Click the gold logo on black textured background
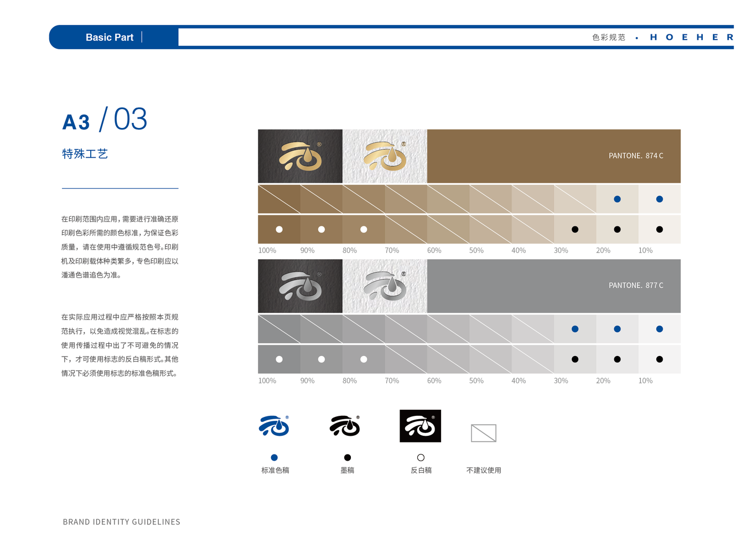The height and width of the screenshot is (557, 756). coord(301,156)
